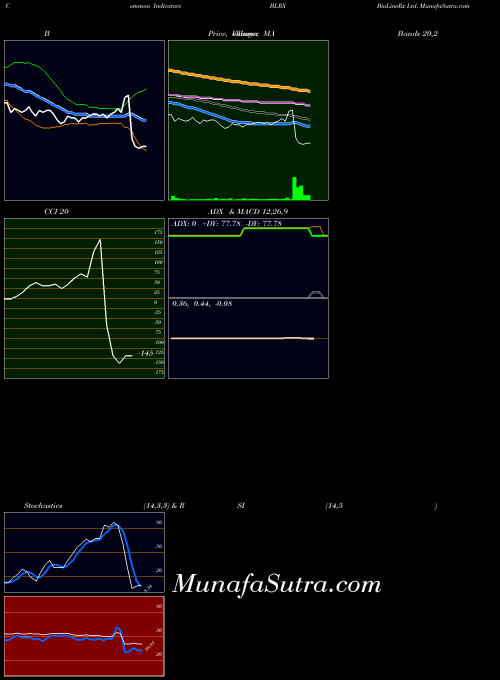Click the 50 level in red RSI chart
Image resolution: width=500 pixels, height=680 pixels.
[x=159, y=630]
